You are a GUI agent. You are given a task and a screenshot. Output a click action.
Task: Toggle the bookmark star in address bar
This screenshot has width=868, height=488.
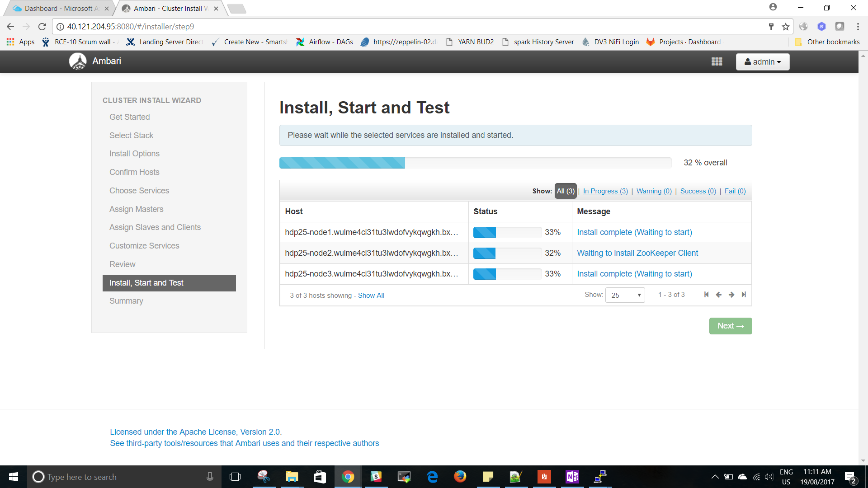tap(786, 27)
